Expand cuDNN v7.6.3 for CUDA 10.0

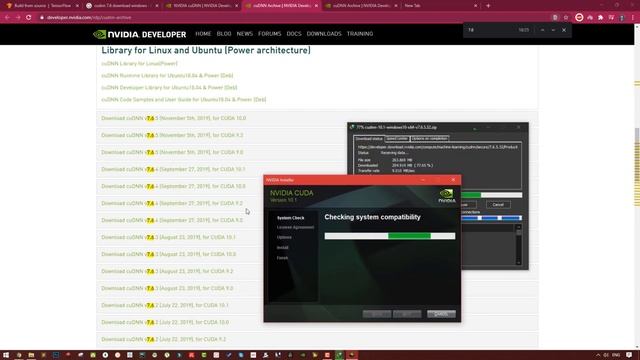[169, 254]
